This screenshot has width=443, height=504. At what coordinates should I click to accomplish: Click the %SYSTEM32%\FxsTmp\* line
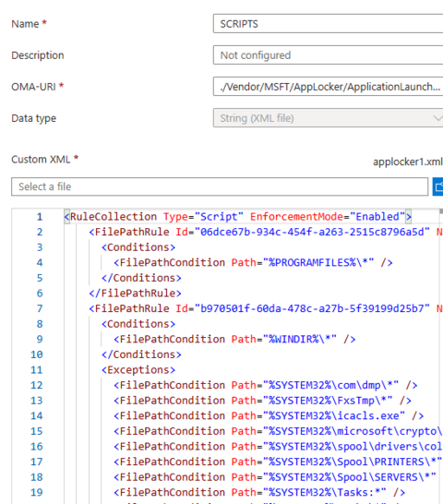pos(263,401)
